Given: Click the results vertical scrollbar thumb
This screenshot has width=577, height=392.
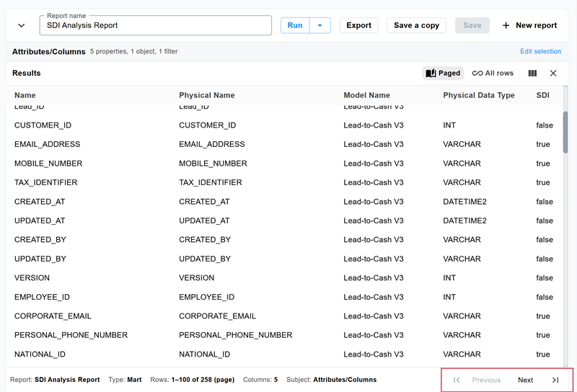Looking at the screenshot, I should pos(565,133).
